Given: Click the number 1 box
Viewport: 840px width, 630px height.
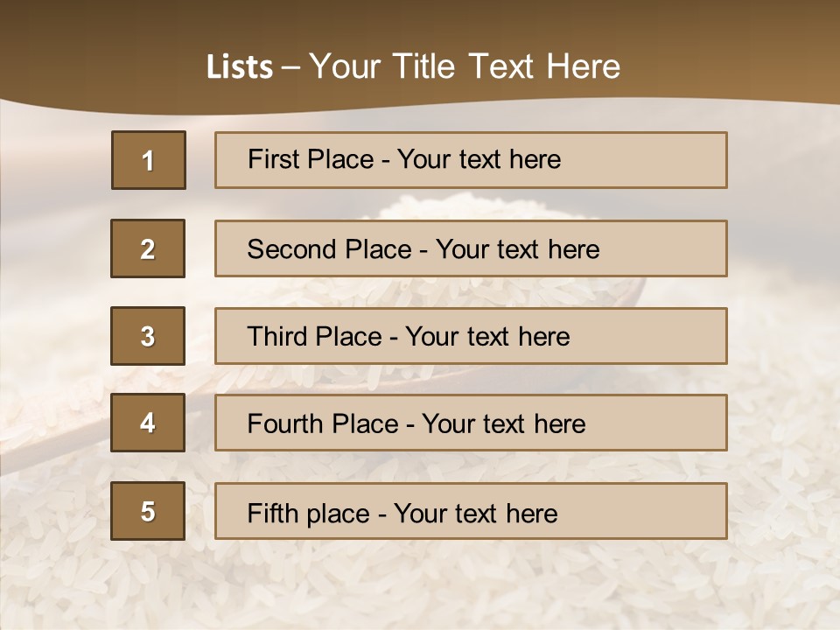Looking at the screenshot, I should tap(149, 160).
